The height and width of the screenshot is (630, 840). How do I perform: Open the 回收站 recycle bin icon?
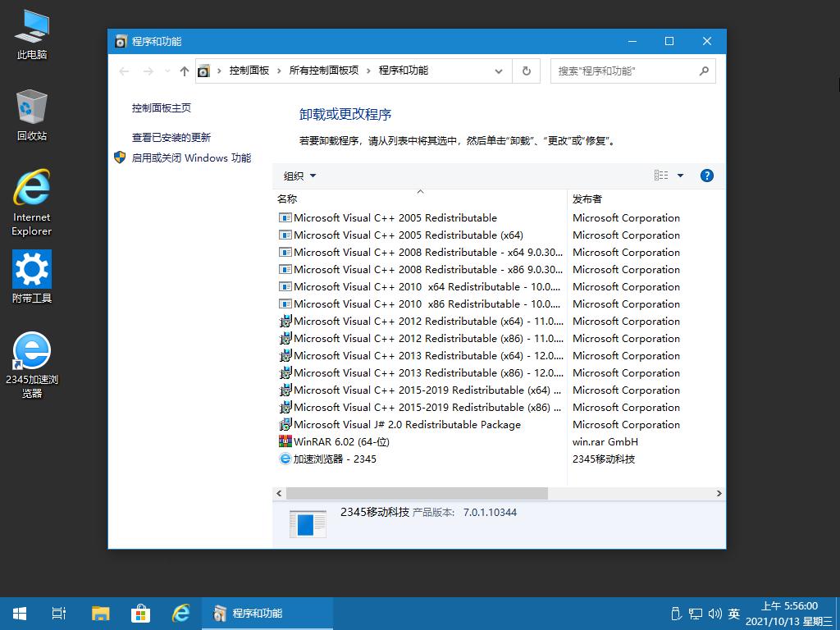pos(32,115)
